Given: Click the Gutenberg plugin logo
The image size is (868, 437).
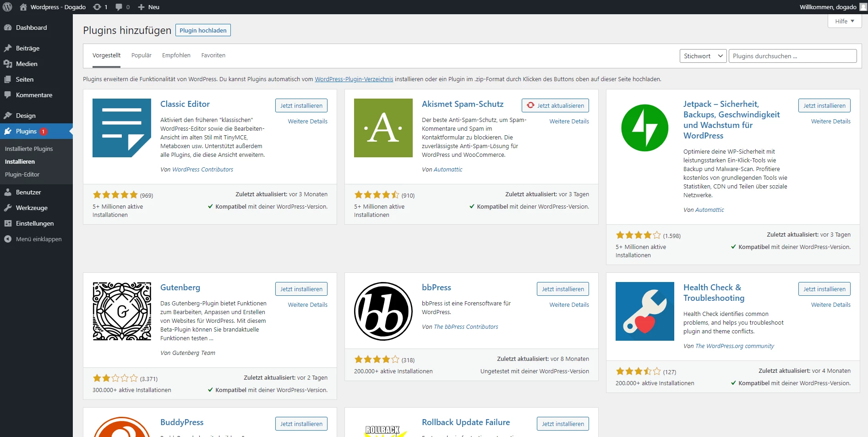Looking at the screenshot, I should point(121,311).
